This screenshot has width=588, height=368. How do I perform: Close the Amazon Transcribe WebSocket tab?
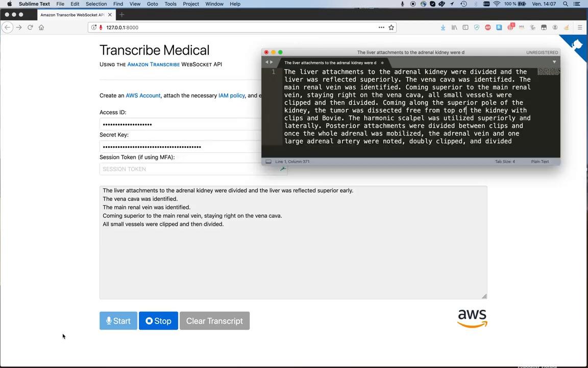(110, 15)
